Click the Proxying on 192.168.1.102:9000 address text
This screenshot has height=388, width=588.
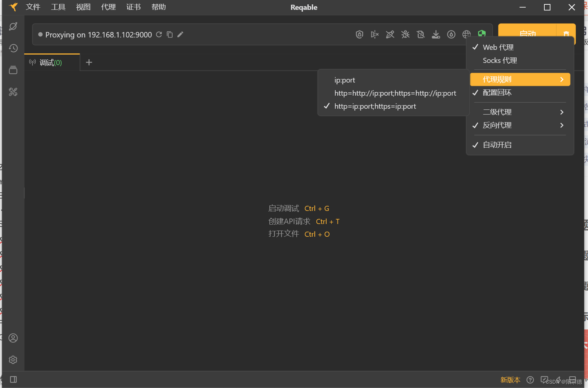[99, 35]
